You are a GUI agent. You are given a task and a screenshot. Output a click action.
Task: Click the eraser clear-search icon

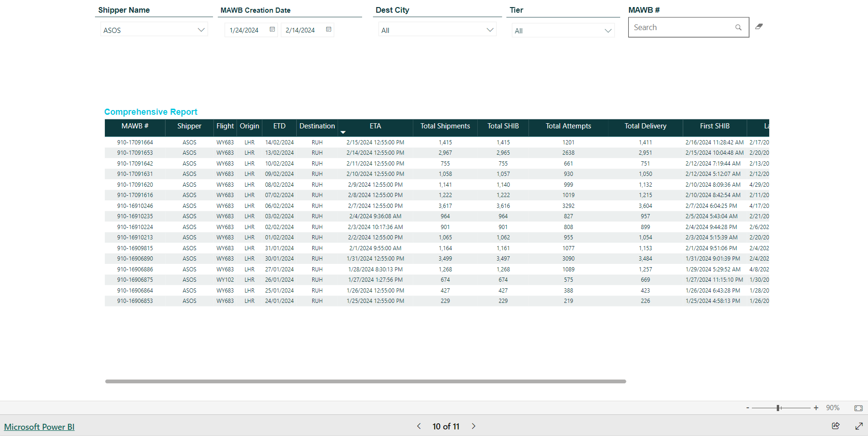tap(758, 27)
